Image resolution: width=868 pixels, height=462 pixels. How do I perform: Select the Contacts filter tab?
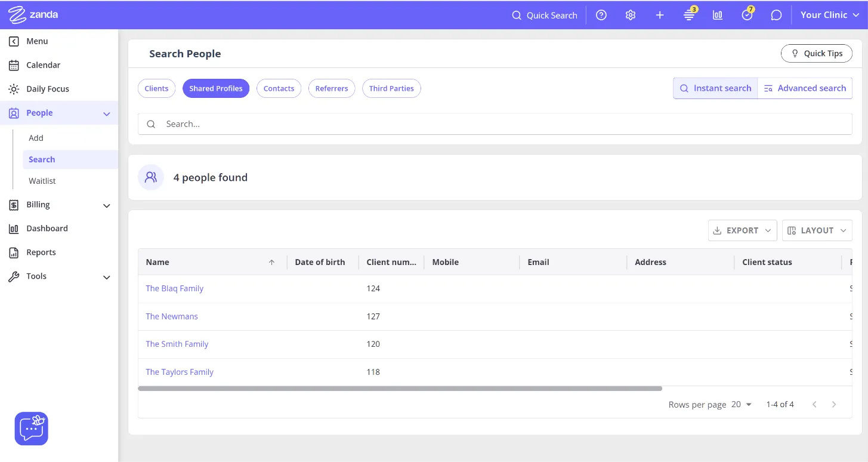(x=279, y=88)
